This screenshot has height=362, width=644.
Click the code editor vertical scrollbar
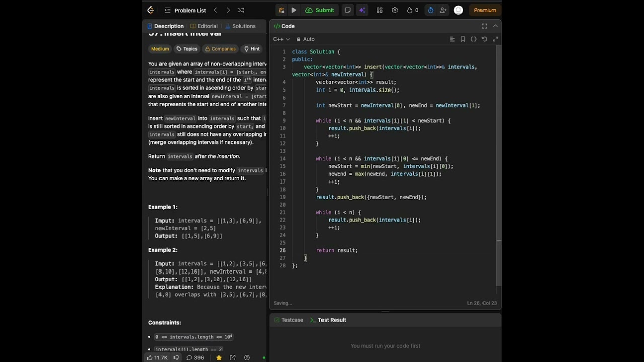[499, 166]
